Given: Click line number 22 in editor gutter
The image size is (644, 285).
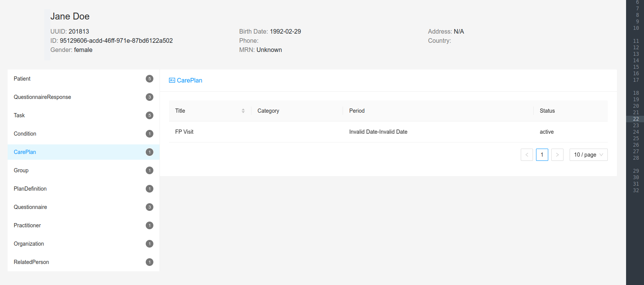Looking at the screenshot, I should 636,119.
